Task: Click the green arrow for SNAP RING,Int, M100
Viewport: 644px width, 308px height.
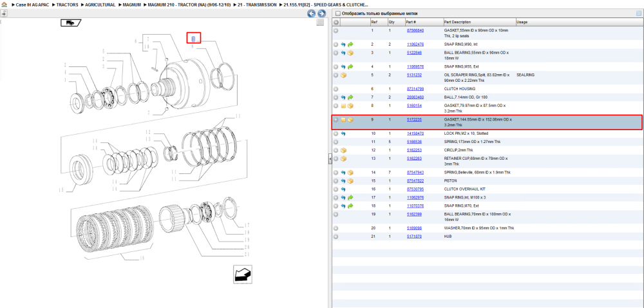Action: pyautogui.click(x=350, y=198)
